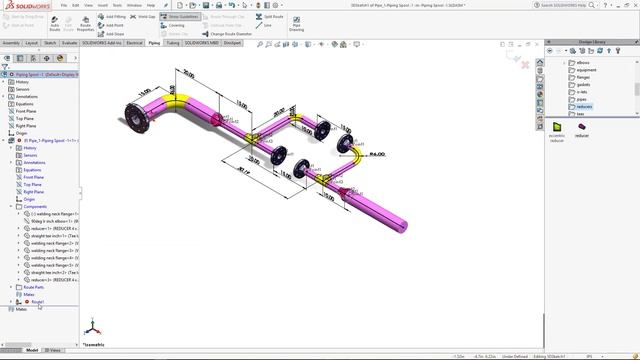Click the Weld Gap tool
640x360 pixels.
[143, 17]
